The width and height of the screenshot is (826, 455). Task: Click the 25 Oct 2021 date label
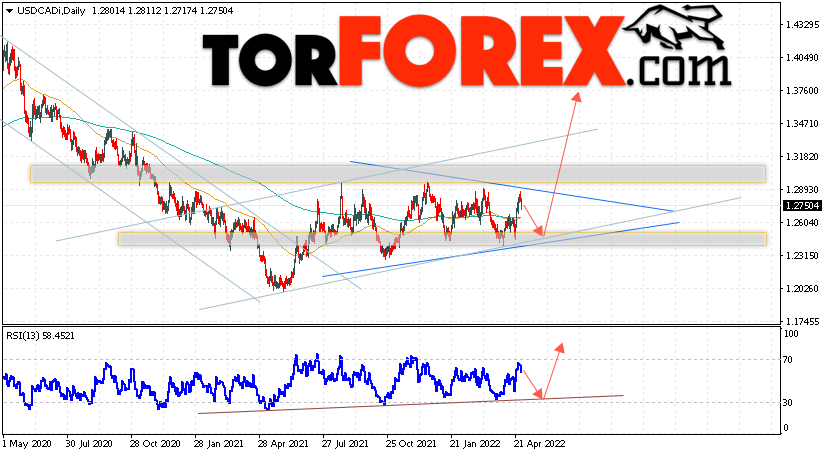click(411, 444)
